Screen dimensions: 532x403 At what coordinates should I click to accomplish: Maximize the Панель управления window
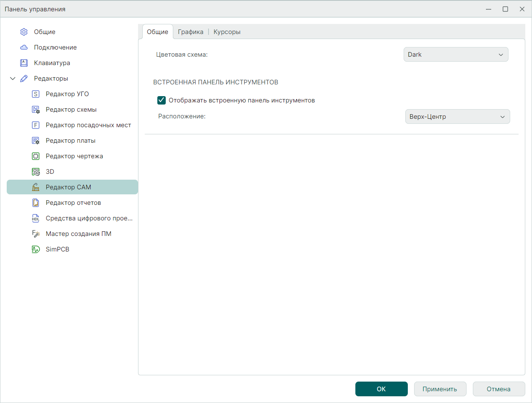505,9
